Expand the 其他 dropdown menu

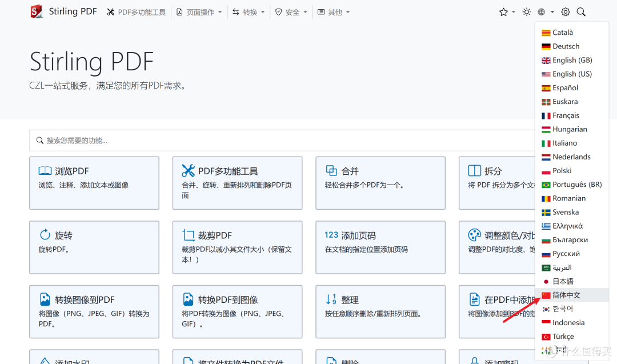(334, 12)
